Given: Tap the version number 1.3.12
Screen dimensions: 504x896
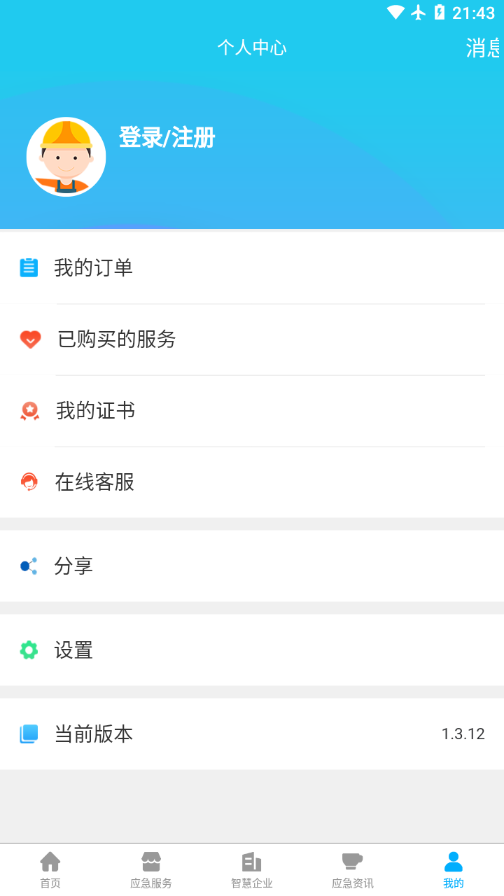Looking at the screenshot, I should click(463, 734).
